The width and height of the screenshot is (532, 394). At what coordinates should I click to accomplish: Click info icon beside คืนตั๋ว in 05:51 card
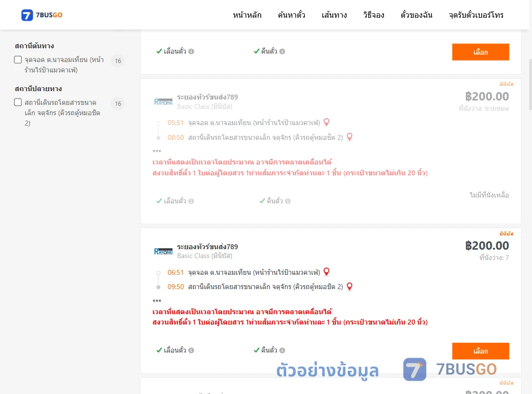pyautogui.click(x=288, y=201)
